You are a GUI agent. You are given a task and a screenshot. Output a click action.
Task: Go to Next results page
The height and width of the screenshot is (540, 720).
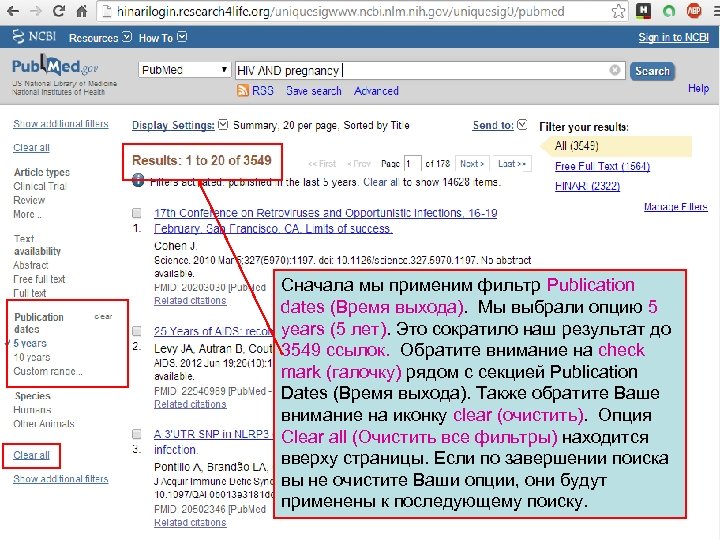[x=472, y=164]
